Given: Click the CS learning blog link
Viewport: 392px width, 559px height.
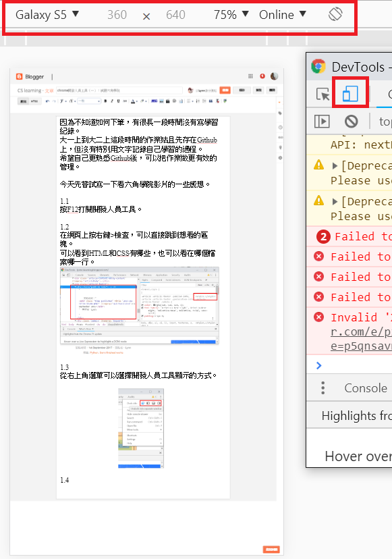Looking at the screenshot, I should coord(29,90).
